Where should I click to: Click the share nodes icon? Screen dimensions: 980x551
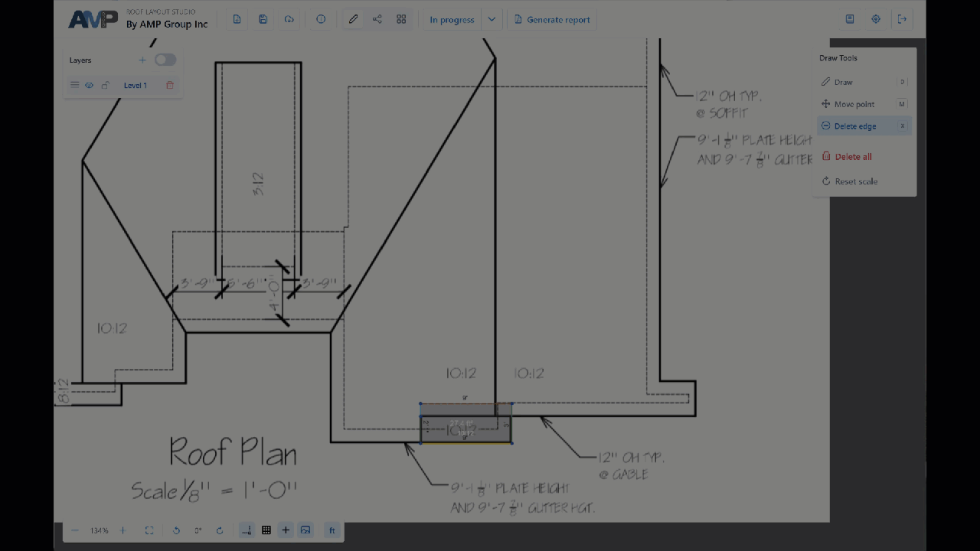click(377, 19)
